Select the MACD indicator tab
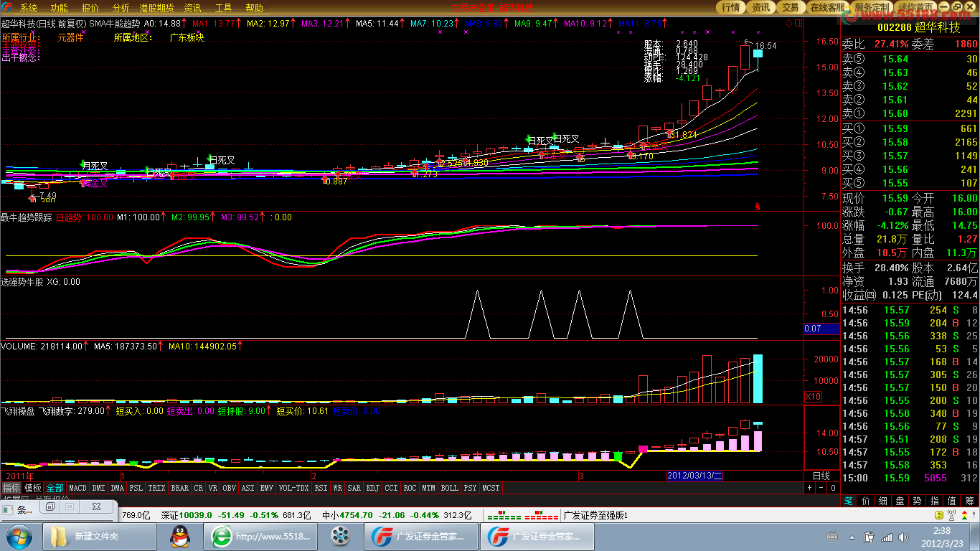This screenshot has height=551, width=980. pyautogui.click(x=77, y=488)
